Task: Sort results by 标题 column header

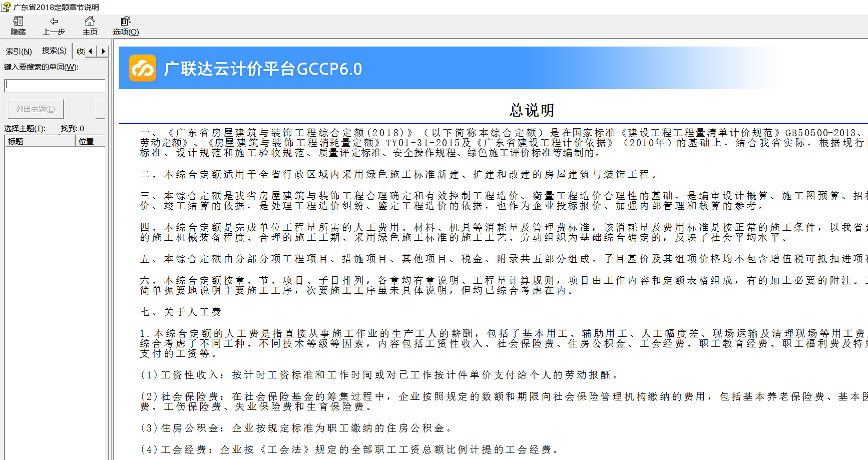Action: (40, 142)
